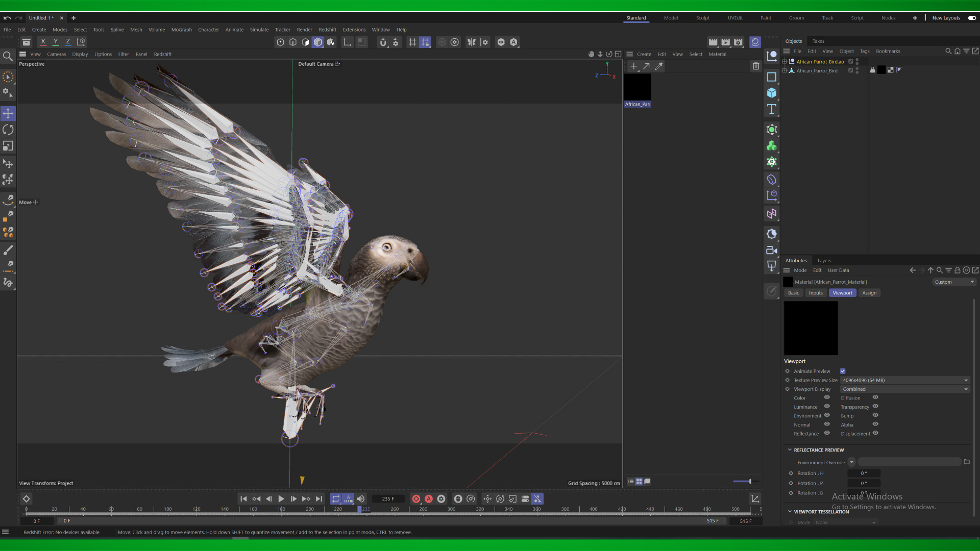Click Record Active Objects button

coord(416,498)
